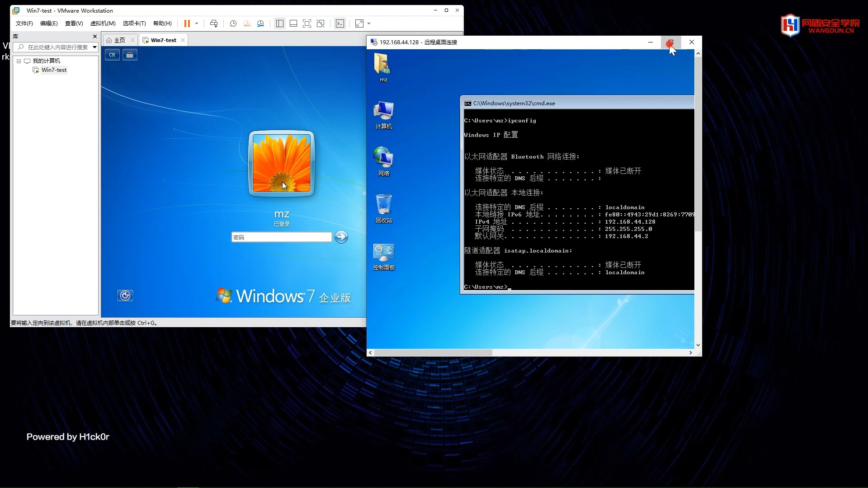Collapse the 我的计算机 tree node
The width and height of the screenshot is (868, 488).
click(19, 61)
